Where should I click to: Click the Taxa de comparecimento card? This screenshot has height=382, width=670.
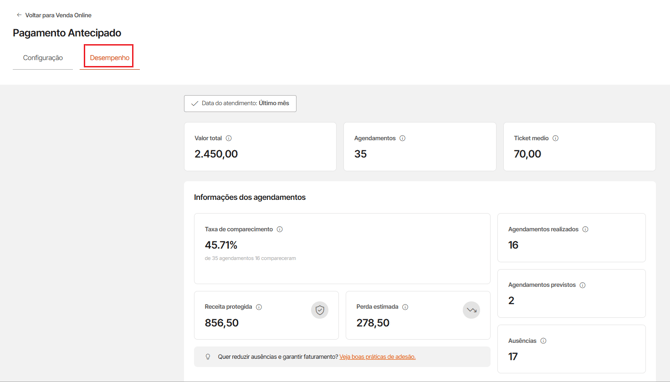[x=342, y=249]
